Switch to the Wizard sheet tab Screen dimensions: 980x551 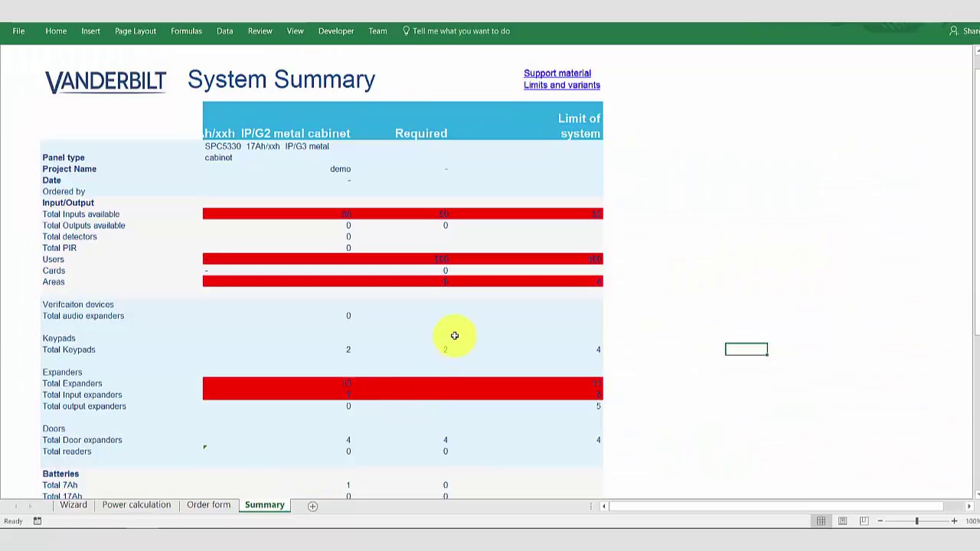73,505
